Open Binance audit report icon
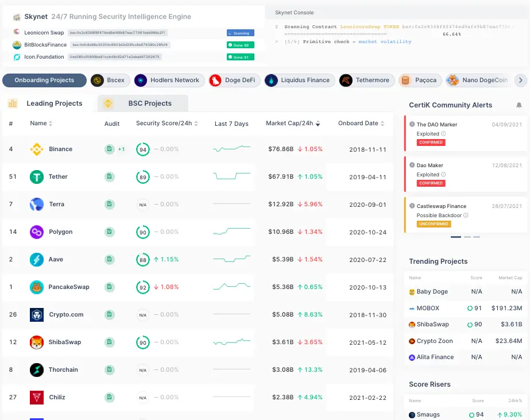Screen dimensions: 530x420 pyautogui.click(x=109, y=149)
